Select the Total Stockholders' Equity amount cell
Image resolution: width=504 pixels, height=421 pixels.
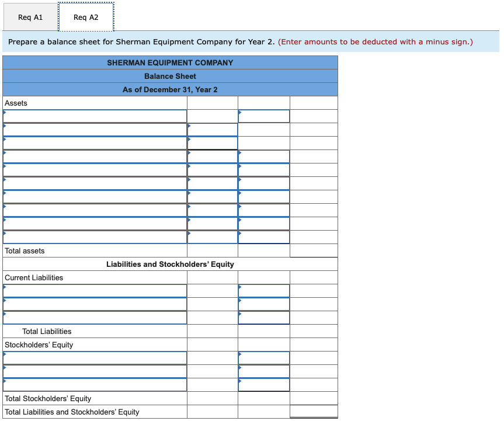(263, 398)
